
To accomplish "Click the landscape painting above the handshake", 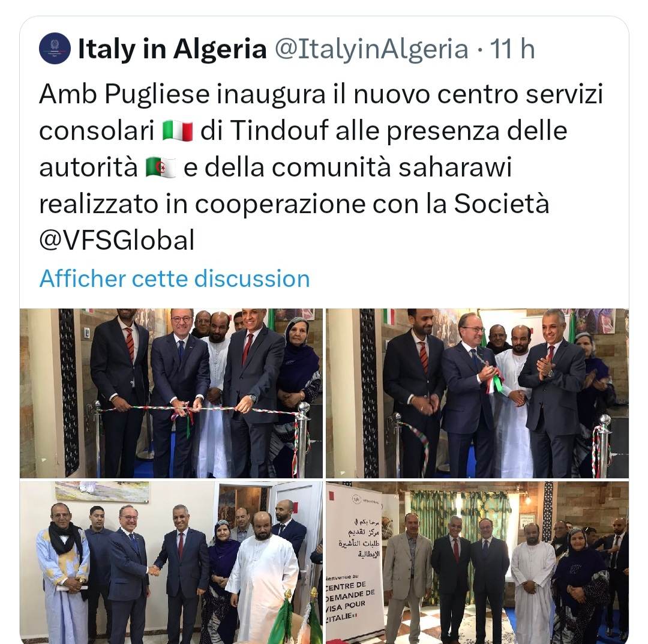I will [x=101, y=492].
